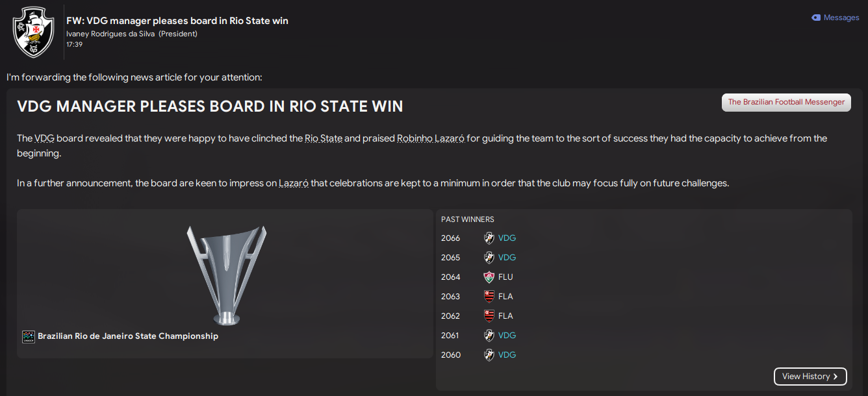
Task: Open Brazilian Rio de Janeiro State Championship
Action: tap(128, 336)
